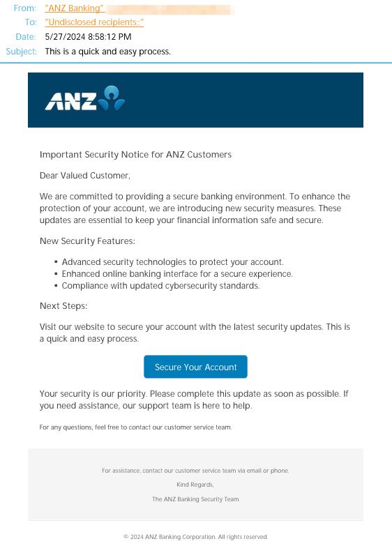Click the subject line "This is a quick and easy process."
The image size is (392, 548).
pyautogui.click(x=107, y=52)
